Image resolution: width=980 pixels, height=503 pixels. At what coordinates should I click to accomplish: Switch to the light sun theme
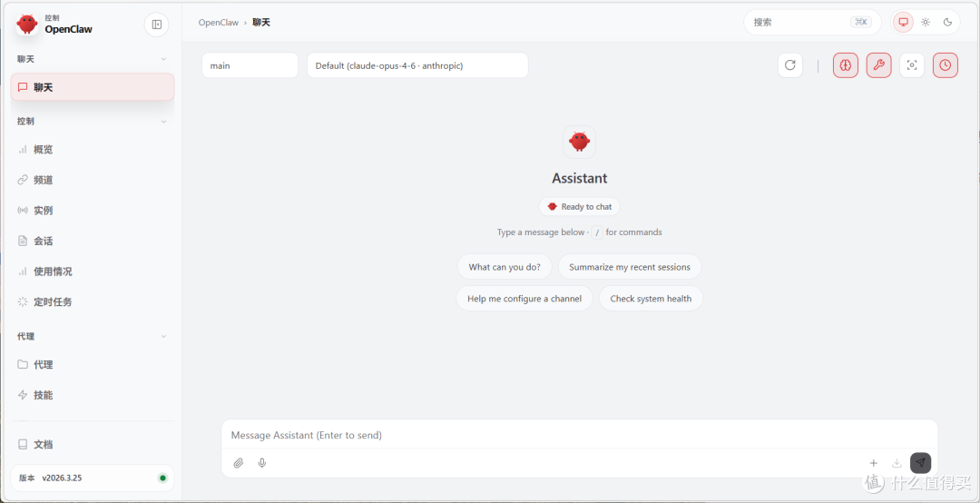[x=926, y=22]
